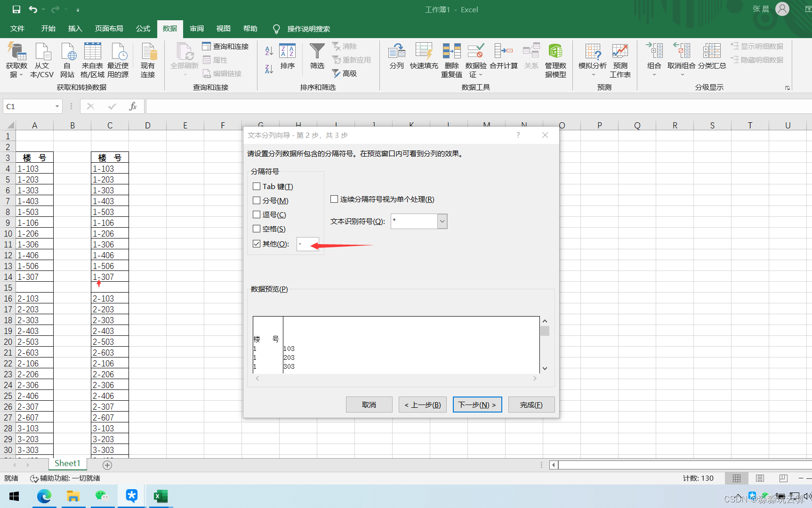Uncheck the 其他(O) delimiter checkbox

pos(257,244)
